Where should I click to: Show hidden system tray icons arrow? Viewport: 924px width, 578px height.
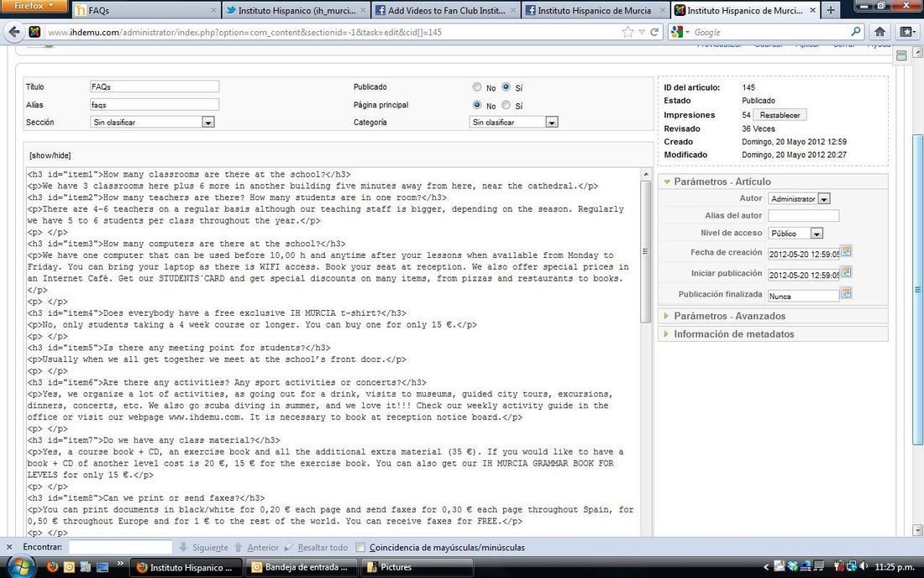[x=766, y=567]
